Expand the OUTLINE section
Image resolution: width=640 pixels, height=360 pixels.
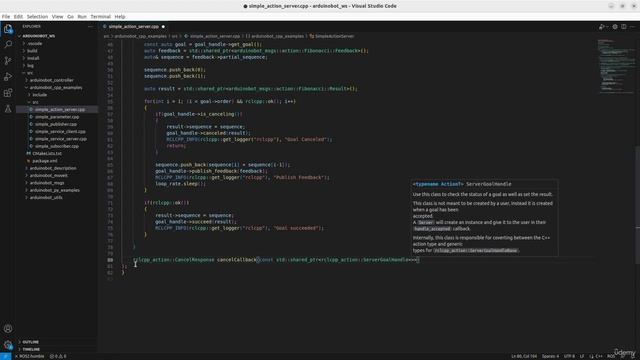point(57,342)
